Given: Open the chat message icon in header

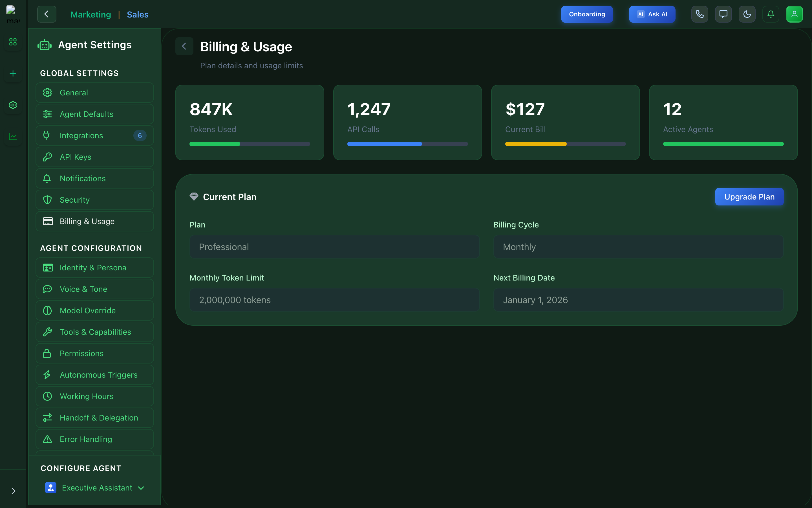Looking at the screenshot, I should pos(723,14).
